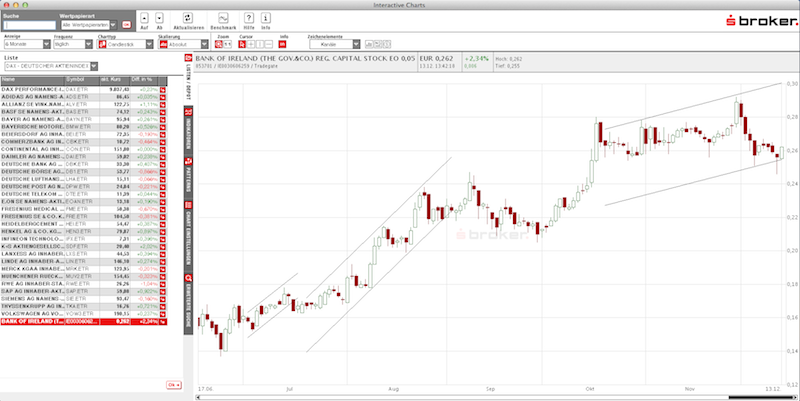This screenshot has height=401, width=800.
Task: Open the Charttyp Candlestick dropdown
Action: (x=126, y=44)
